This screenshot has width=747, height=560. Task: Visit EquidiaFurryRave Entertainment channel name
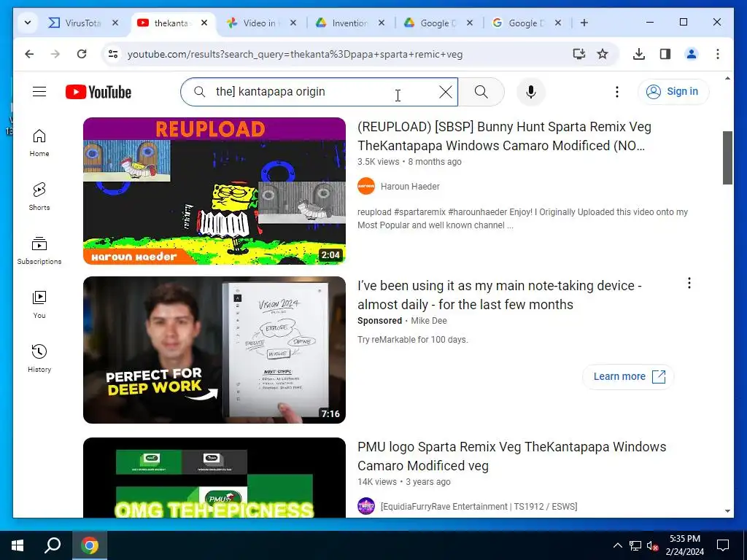[x=479, y=506]
